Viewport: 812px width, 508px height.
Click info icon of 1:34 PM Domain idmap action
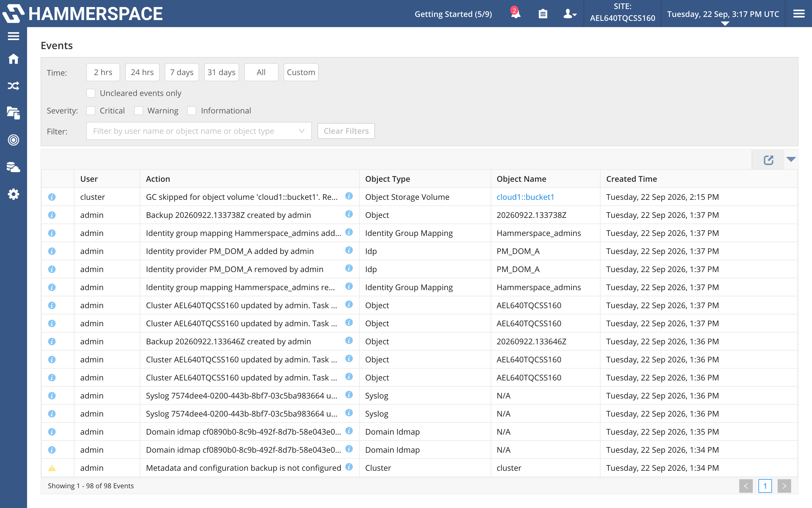coord(349,449)
